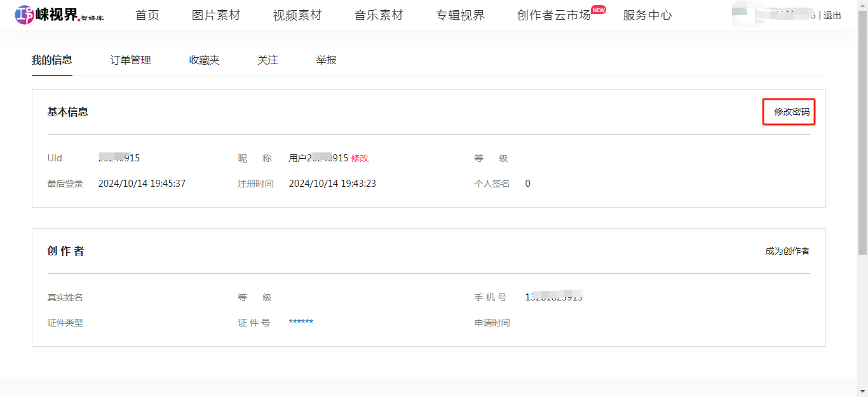The height and width of the screenshot is (397, 868).
Task: Select the 我的信息 tab
Action: (52, 60)
